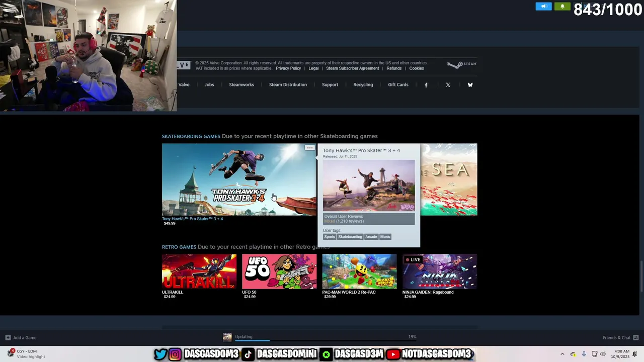The image size is (644, 362).
Task: Open the Steam X social icon
Action: pyautogui.click(x=448, y=85)
